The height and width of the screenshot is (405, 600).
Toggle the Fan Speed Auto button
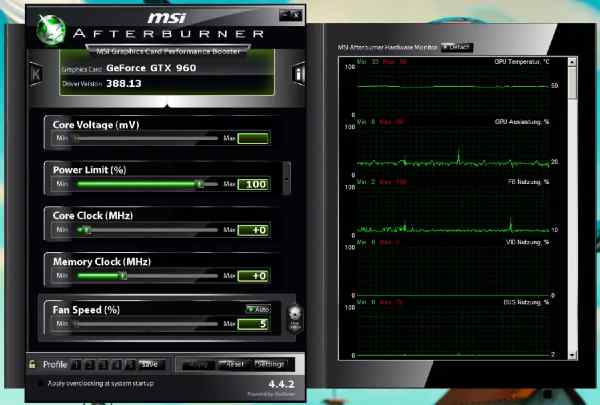(x=256, y=310)
